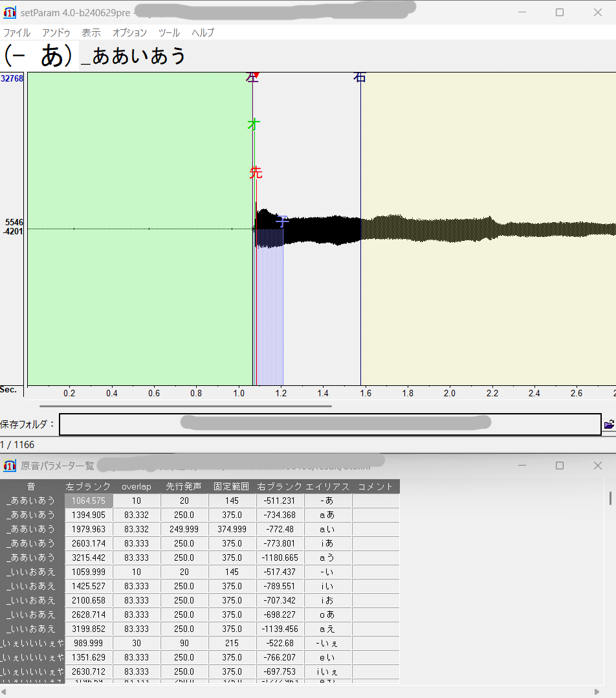616x698 pixels.
Task: Select left blank cell 3199.852
Action: point(89,629)
